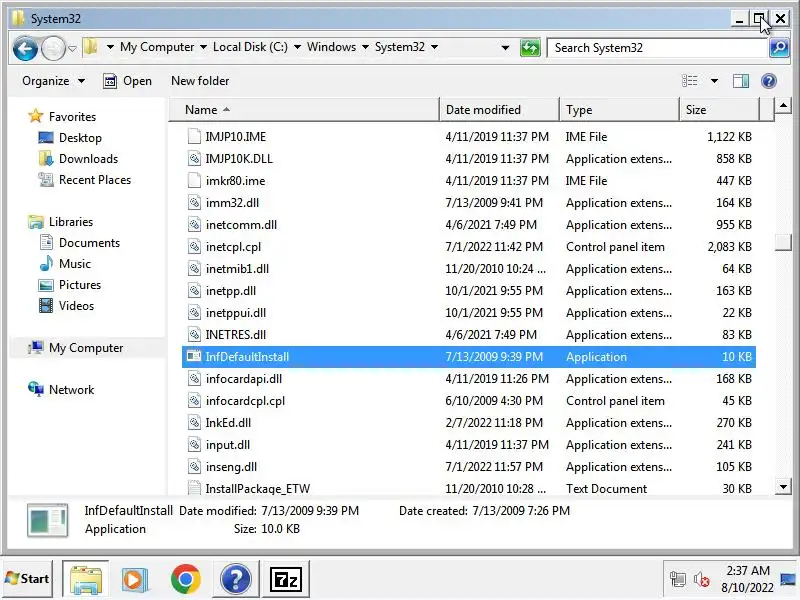Viewport: 800px width, 600px height.
Task: Select Network in the navigation pane
Action: coord(61,390)
